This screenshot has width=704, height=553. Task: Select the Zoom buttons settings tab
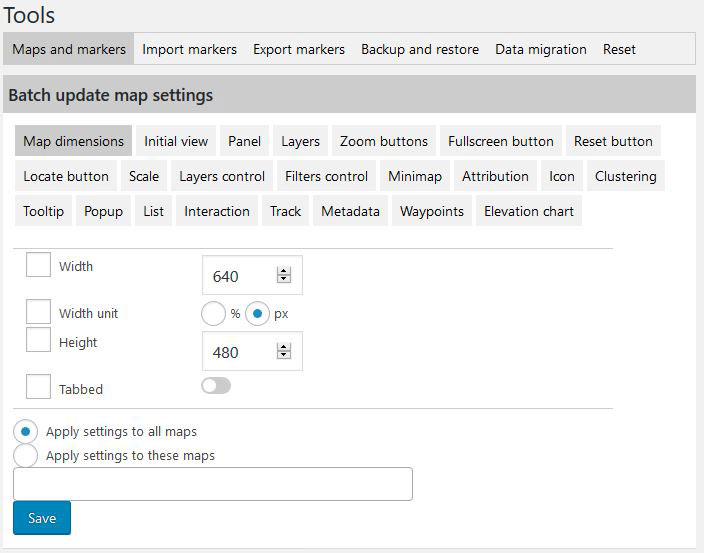384,141
